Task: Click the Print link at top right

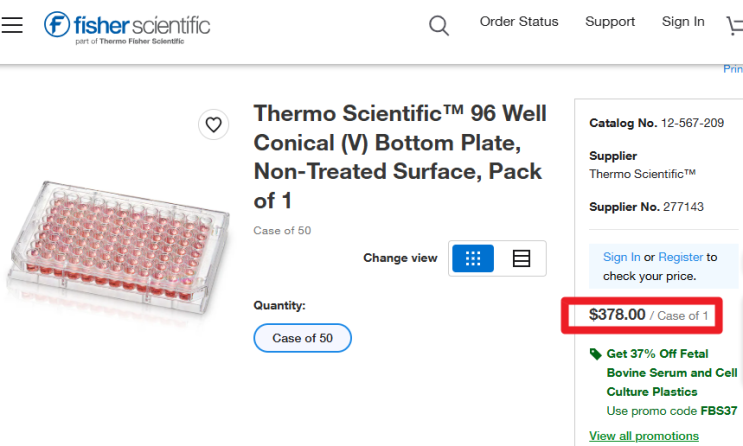Action: tap(733, 69)
